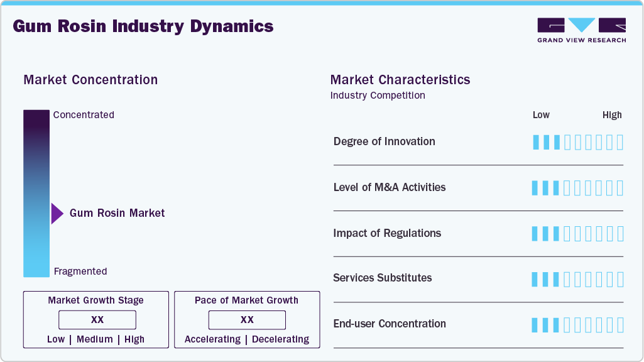The width and height of the screenshot is (644, 362).
Task: Click the first filled bar of Services Substitutes
Action: coord(535,279)
